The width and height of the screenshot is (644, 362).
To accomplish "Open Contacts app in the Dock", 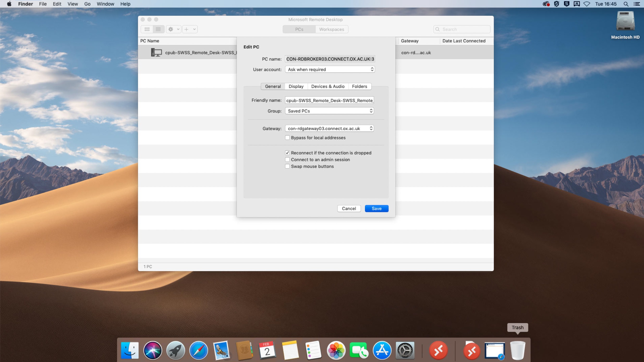I will coord(244,350).
